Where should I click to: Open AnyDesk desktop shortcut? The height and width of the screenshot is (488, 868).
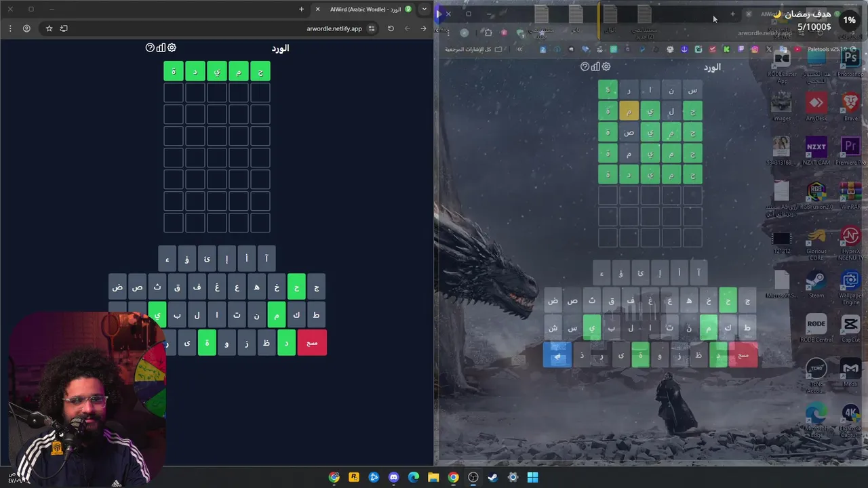[x=816, y=106]
